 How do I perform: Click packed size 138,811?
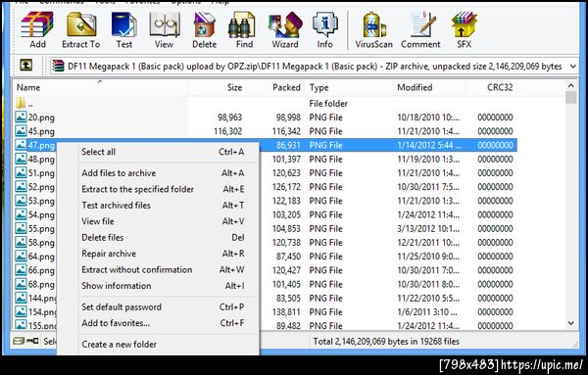pos(286,311)
